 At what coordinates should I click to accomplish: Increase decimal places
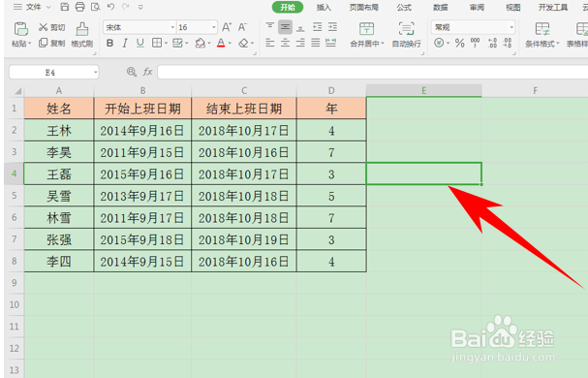492,43
